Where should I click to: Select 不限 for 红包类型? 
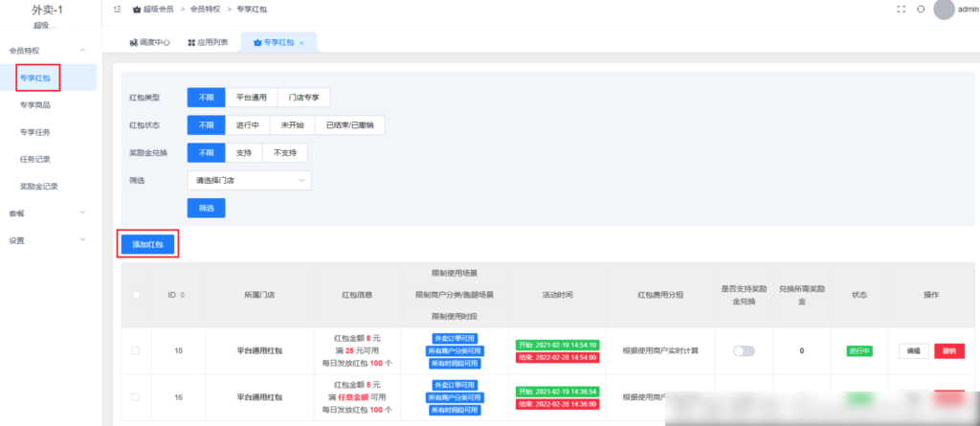pos(207,98)
